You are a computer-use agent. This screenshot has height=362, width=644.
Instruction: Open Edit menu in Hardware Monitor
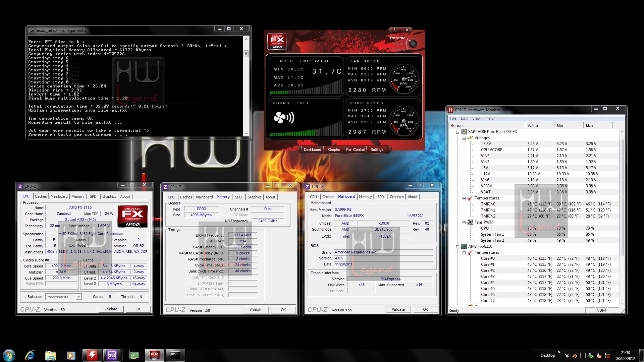464,118
